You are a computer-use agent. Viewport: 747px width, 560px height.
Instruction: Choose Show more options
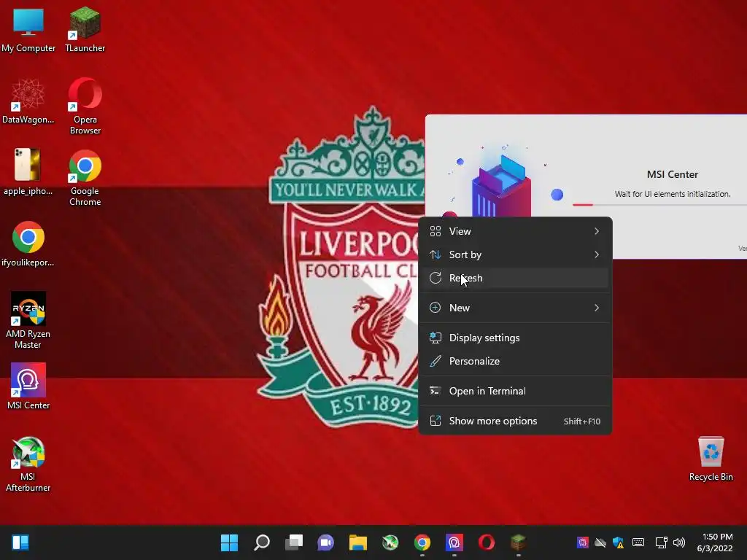coord(515,421)
